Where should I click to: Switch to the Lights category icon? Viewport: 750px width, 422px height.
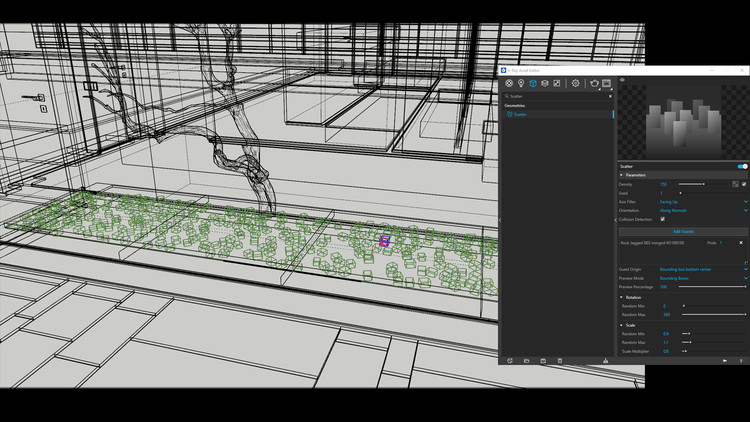521,84
